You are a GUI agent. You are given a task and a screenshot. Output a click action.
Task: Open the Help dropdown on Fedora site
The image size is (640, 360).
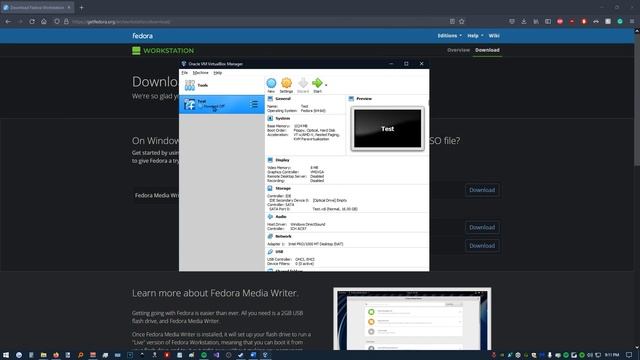[475, 36]
